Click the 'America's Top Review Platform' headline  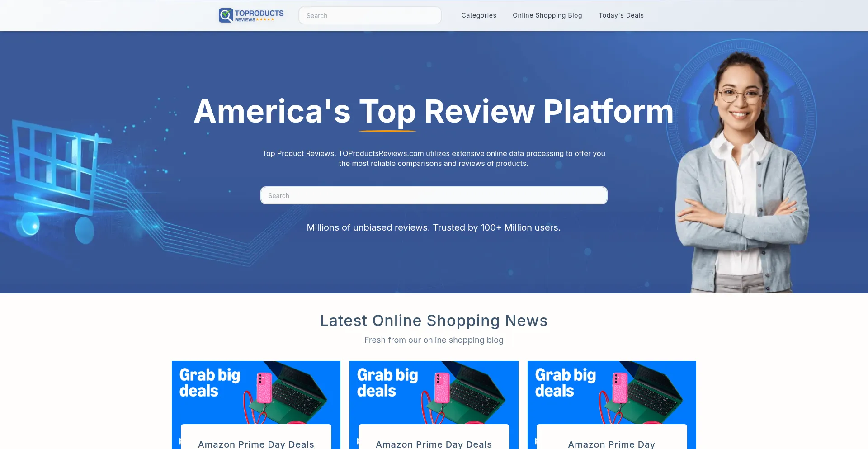434,111
